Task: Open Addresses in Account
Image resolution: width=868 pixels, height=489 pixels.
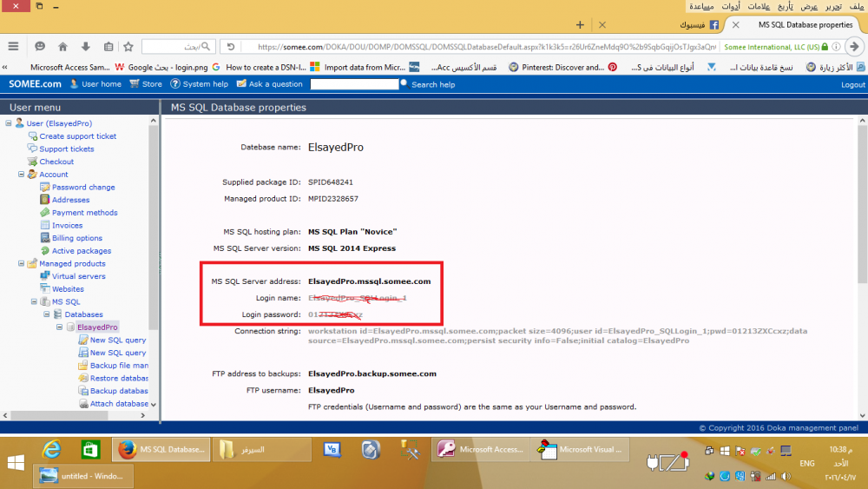Action: [71, 200]
